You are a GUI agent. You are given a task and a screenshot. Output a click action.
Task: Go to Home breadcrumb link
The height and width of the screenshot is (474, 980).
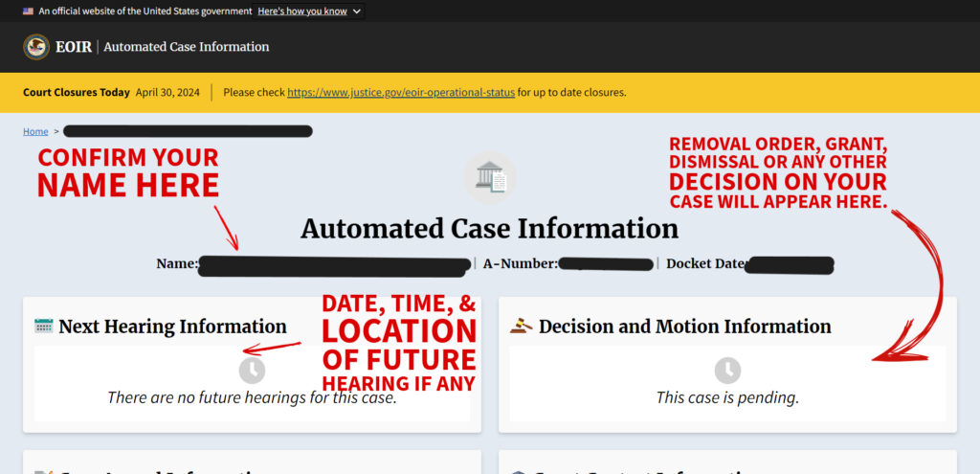tap(35, 131)
